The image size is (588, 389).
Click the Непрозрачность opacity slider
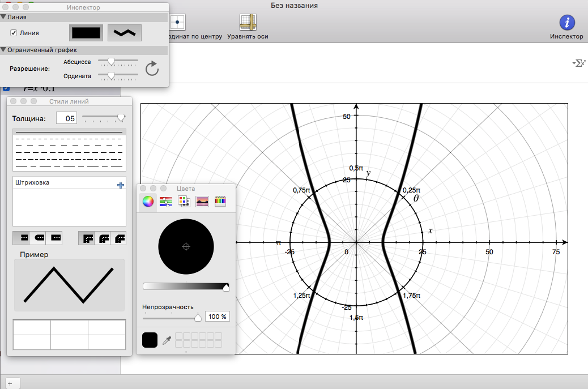click(x=172, y=318)
